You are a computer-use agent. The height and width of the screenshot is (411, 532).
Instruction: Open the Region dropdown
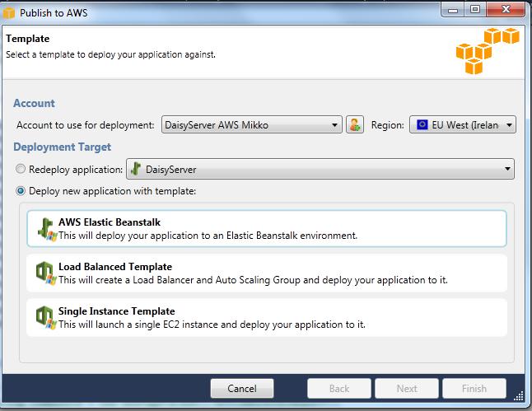point(463,124)
